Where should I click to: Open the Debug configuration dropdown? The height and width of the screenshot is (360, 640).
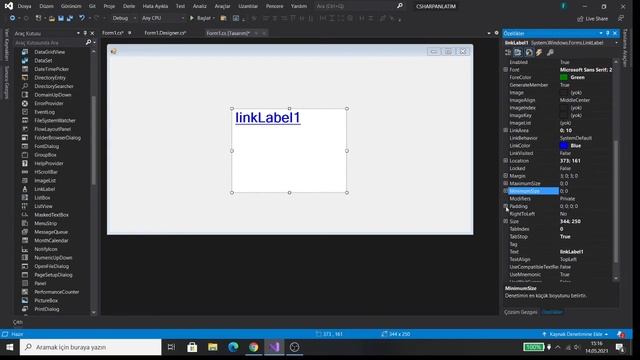(124, 18)
